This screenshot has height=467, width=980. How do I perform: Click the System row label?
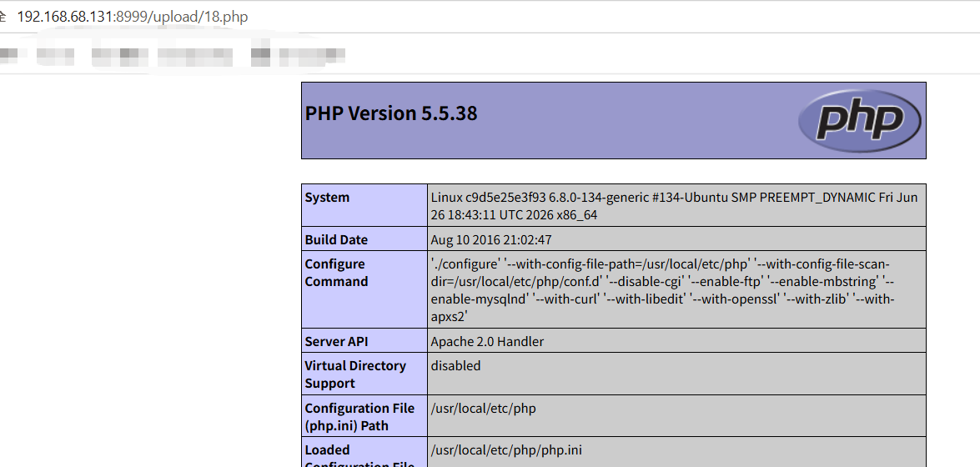(x=327, y=198)
